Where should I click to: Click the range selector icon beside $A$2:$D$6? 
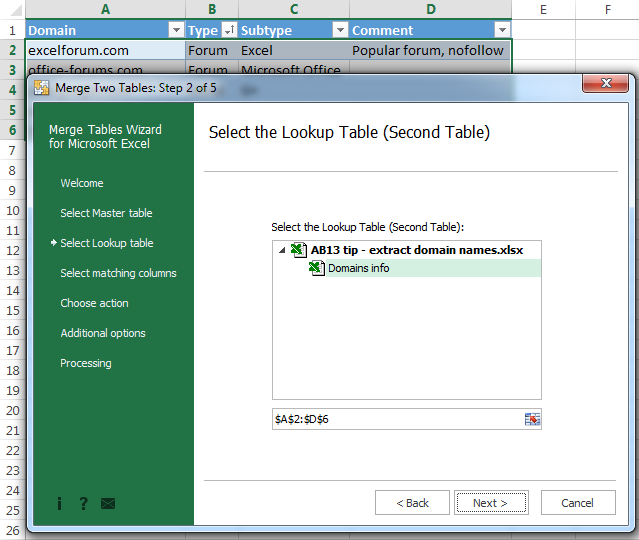532,419
